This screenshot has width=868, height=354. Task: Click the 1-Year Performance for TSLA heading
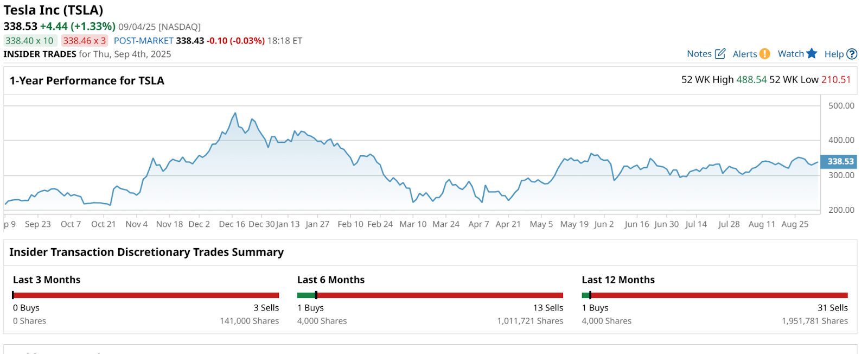click(87, 81)
